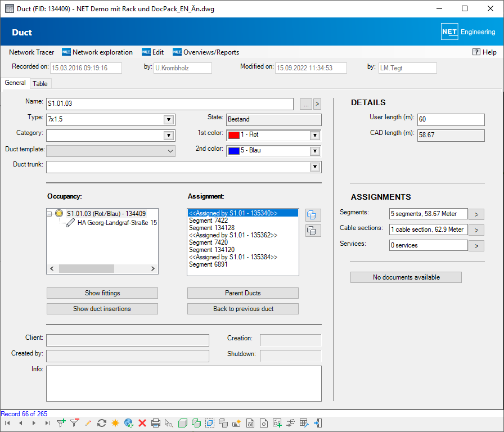
Task: Click the Show fittings button
Action: click(x=102, y=293)
